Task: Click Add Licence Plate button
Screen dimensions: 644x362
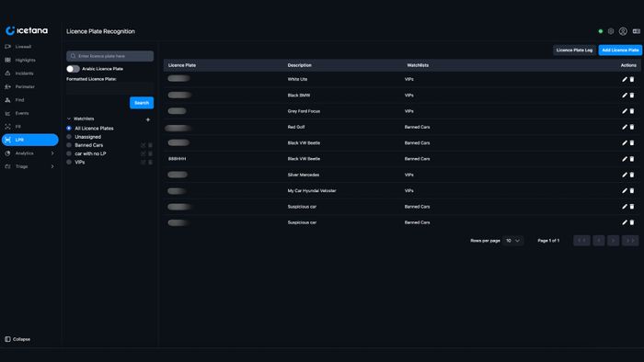Action: pos(620,50)
